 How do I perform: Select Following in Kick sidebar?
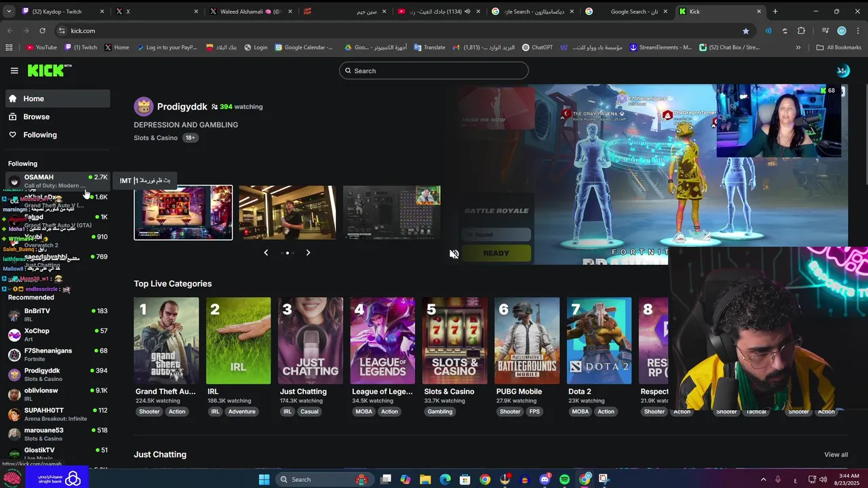(x=58, y=135)
